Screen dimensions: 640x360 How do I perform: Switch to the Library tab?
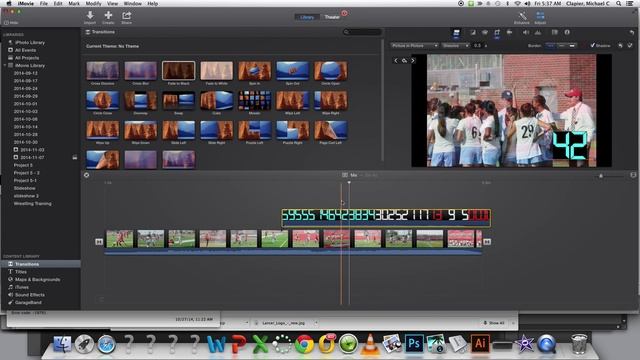pyautogui.click(x=307, y=17)
